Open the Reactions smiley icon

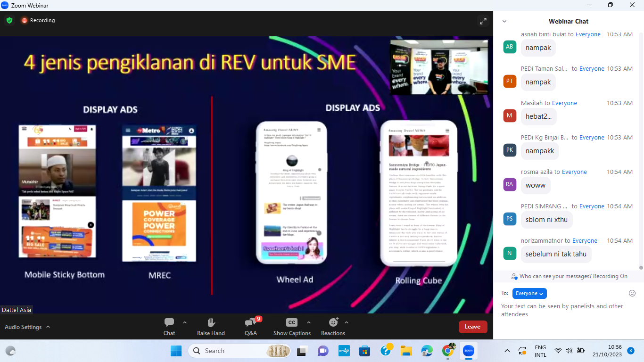coord(333,322)
